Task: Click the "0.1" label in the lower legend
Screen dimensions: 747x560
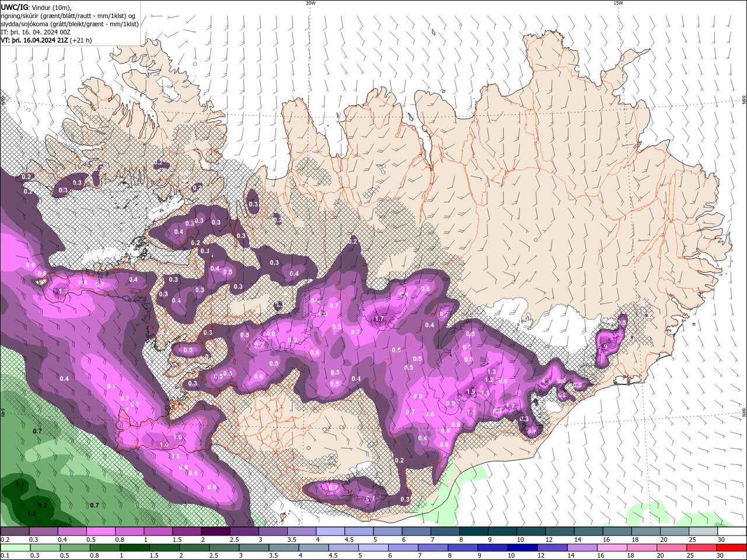Action: coord(5,556)
